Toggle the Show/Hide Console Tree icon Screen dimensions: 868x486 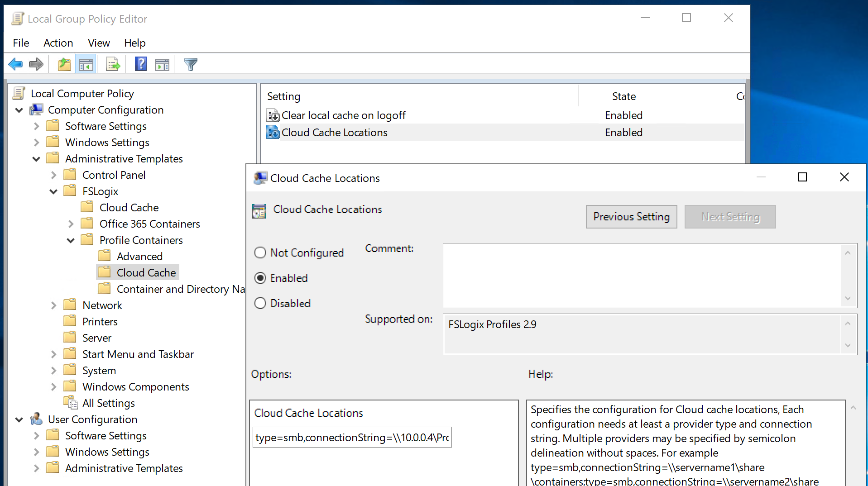(x=86, y=64)
